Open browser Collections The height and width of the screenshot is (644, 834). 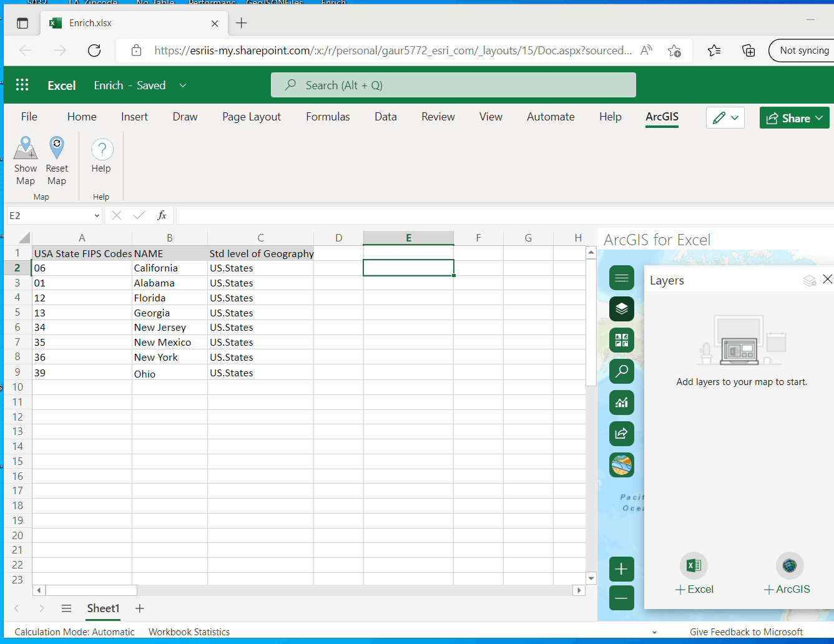748,51
